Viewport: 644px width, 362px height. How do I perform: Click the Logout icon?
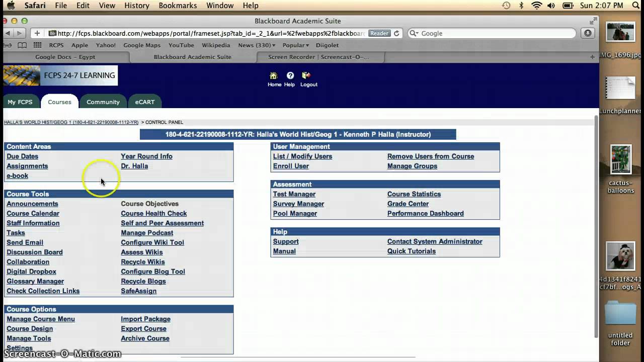click(306, 75)
